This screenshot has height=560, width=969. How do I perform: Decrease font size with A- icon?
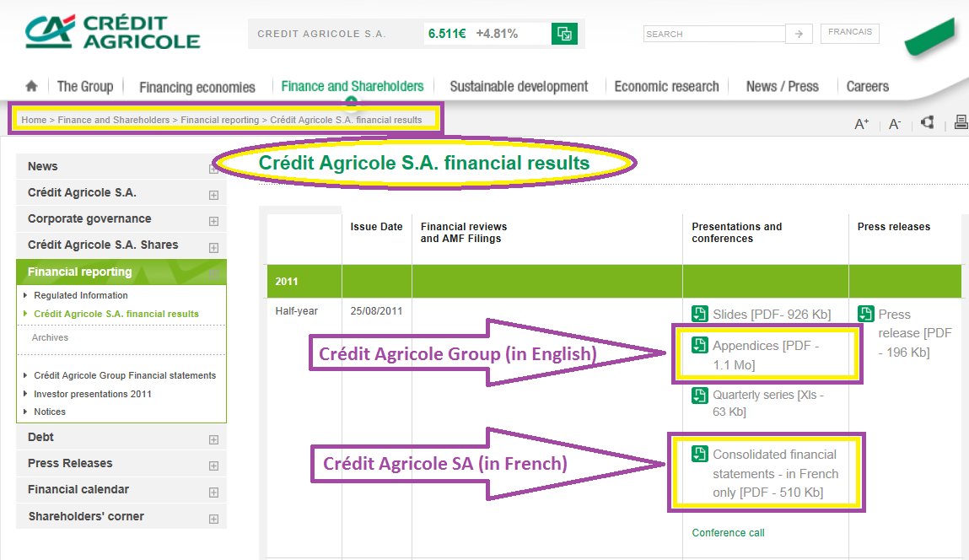(894, 124)
